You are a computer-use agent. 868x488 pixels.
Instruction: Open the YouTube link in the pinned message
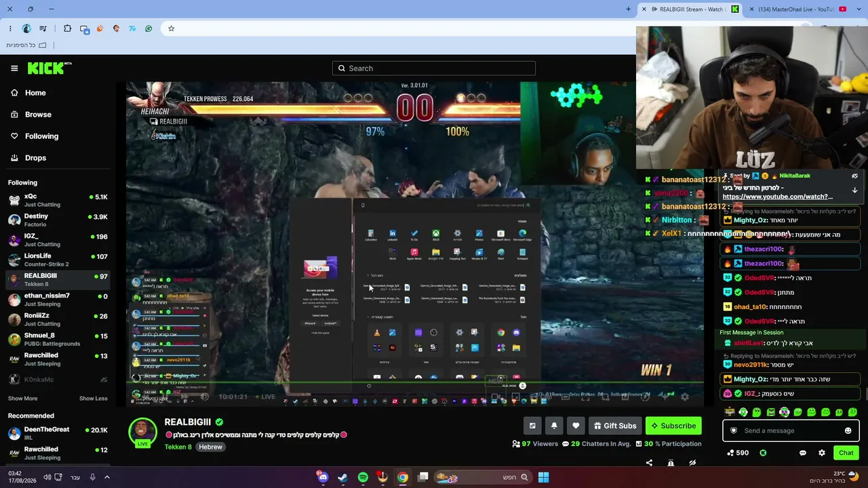[x=778, y=197]
